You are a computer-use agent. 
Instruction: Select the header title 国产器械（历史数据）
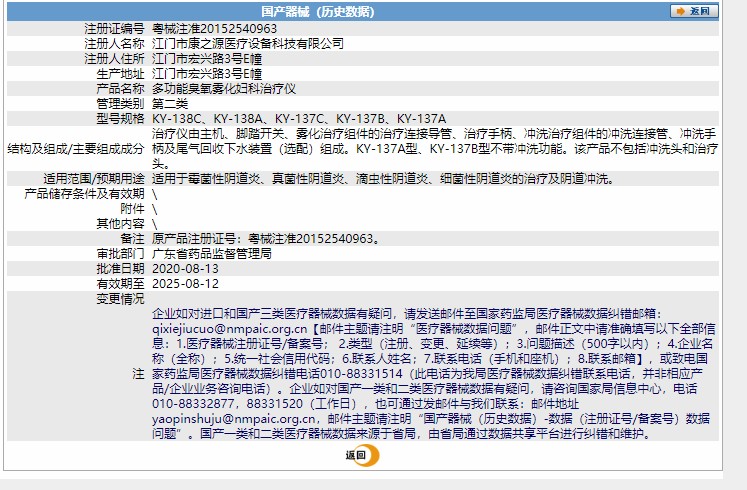(x=318, y=11)
